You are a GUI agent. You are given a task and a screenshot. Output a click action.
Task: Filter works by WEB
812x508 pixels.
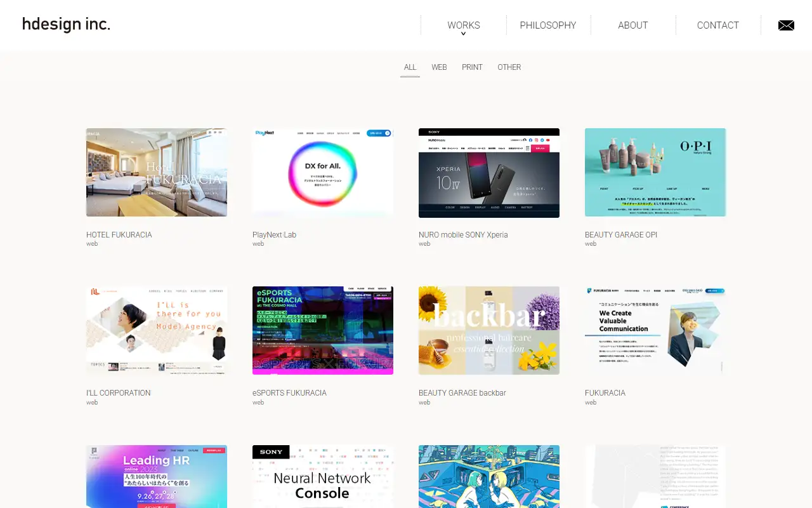[439, 67]
